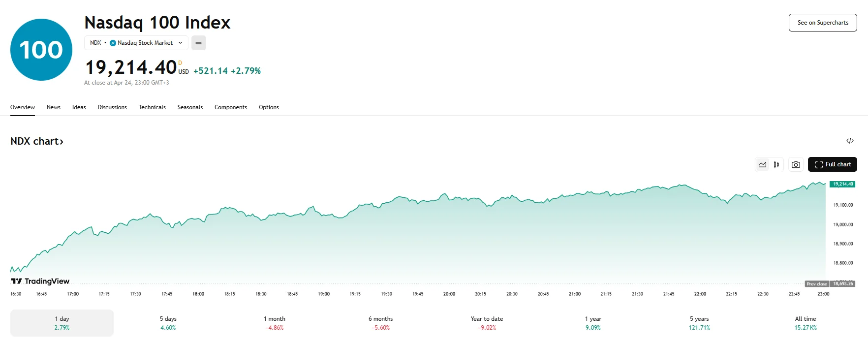This screenshot has width=868, height=342.
Task: Select the line chart style icon
Action: (763, 164)
